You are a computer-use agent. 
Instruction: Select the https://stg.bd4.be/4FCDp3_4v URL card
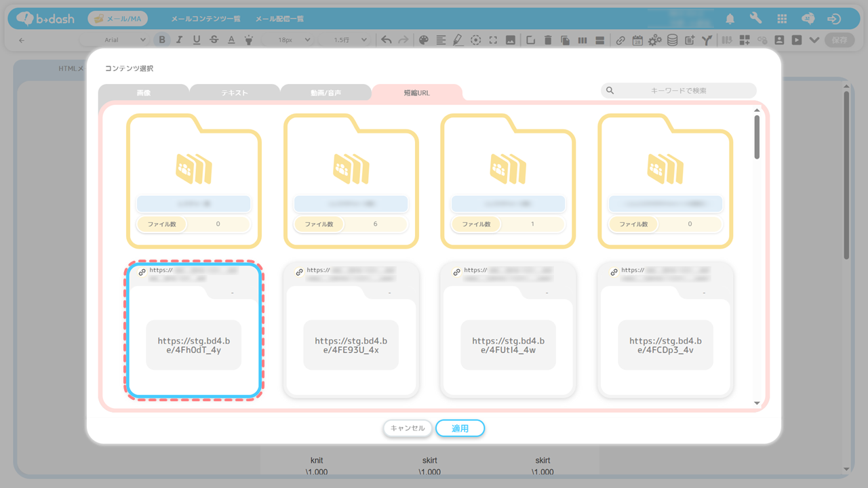point(666,329)
